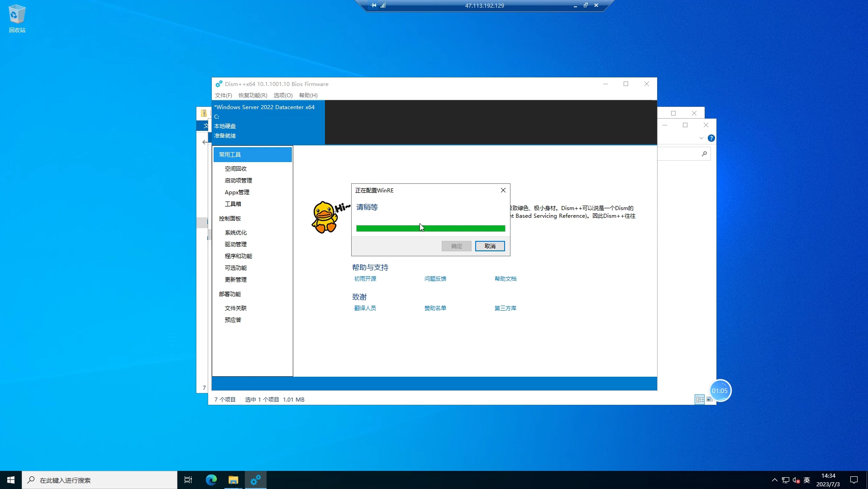Open the 选项(O) menu
Viewport: 868px width, 489px height.
click(x=283, y=96)
